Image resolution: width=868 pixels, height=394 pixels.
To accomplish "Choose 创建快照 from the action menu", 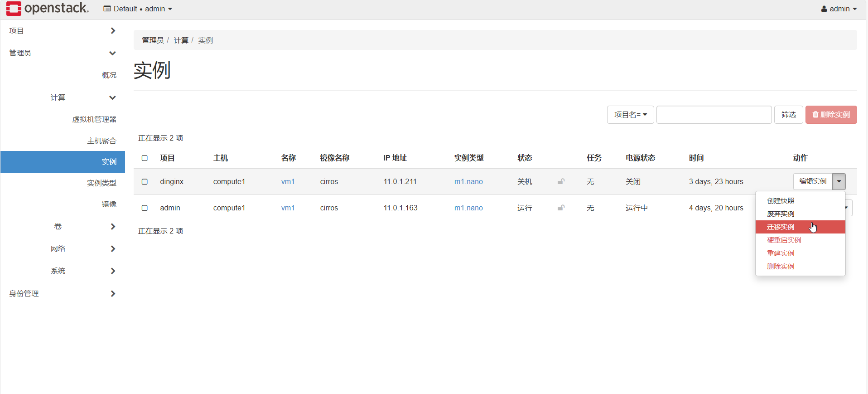I will [800, 201].
